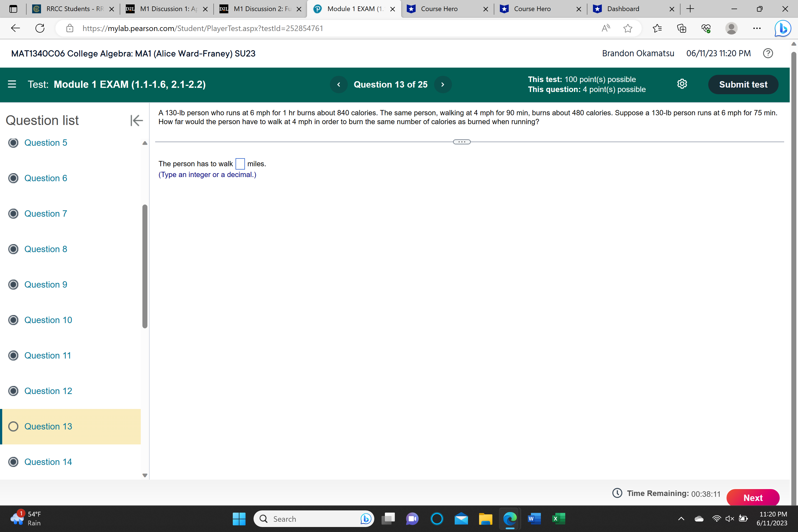Click the Next button at bottom right
Screen dimensions: 798x532
click(x=753, y=497)
